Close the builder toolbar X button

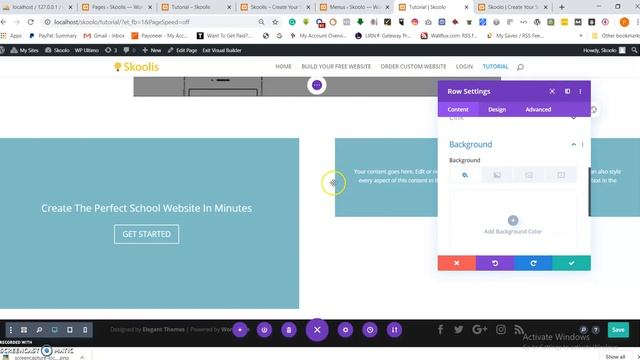coord(317,330)
